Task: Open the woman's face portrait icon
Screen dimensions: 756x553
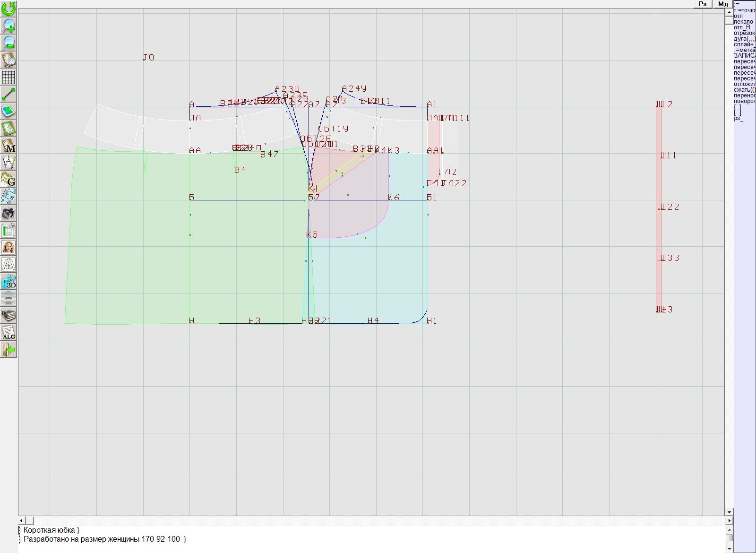Action: point(9,247)
